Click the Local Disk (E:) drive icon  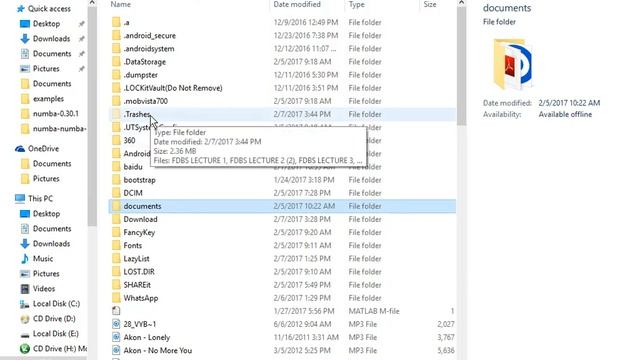tap(25, 334)
